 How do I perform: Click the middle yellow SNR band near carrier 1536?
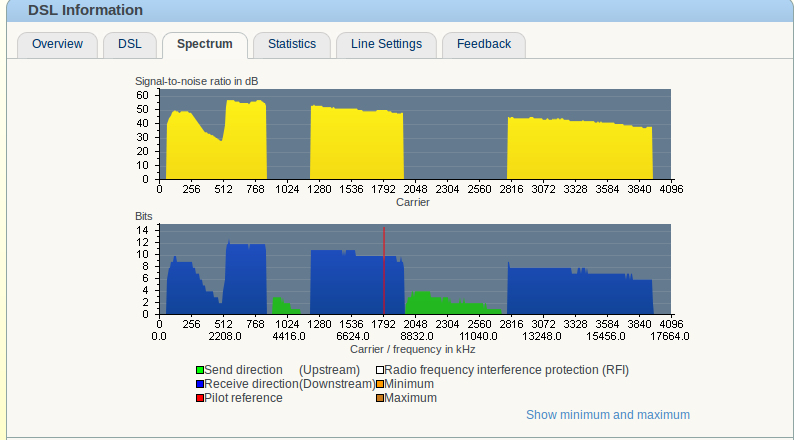pos(356,144)
